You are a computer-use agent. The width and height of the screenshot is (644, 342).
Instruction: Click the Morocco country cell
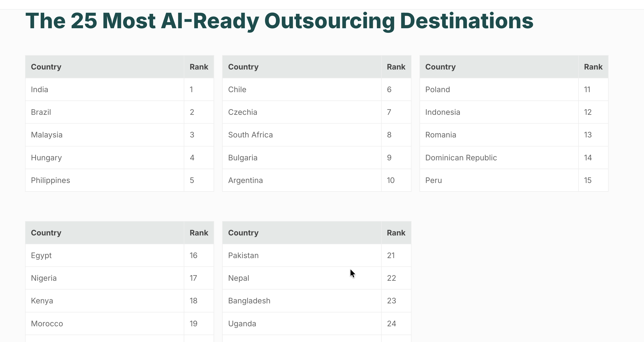pos(105,324)
